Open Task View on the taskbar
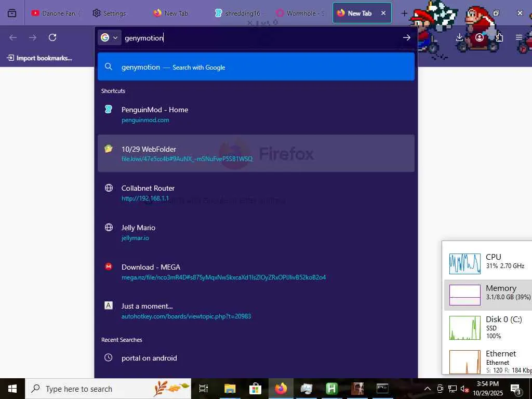Screen dimensions: 532x399 (x=204, y=389)
